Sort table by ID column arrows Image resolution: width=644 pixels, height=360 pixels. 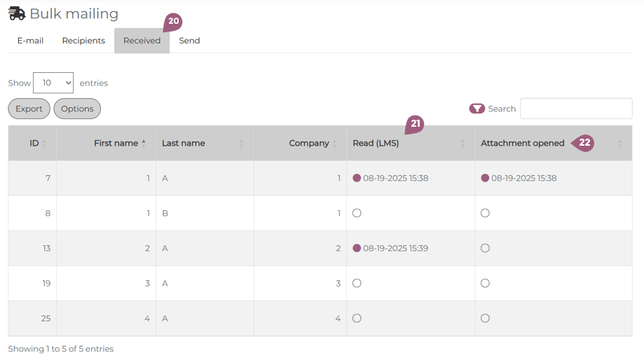click(x=44, y=144)
